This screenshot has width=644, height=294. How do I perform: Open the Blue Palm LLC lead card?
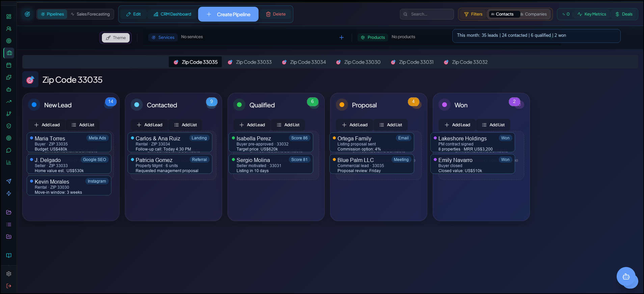click(x=372, y=164)
